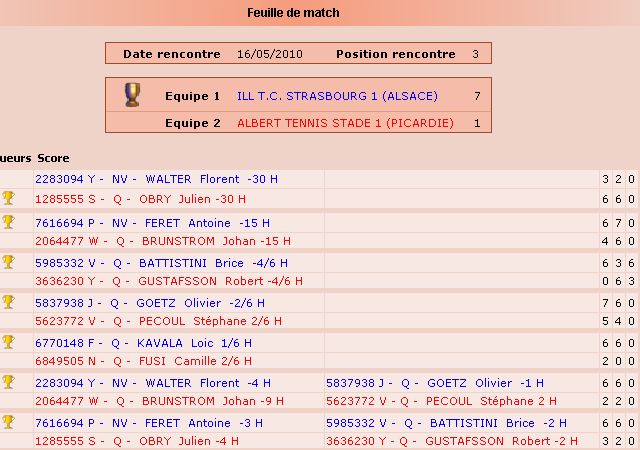Click the Score column heading
Screen dimensions: 640x450
(x=53, y=158)
